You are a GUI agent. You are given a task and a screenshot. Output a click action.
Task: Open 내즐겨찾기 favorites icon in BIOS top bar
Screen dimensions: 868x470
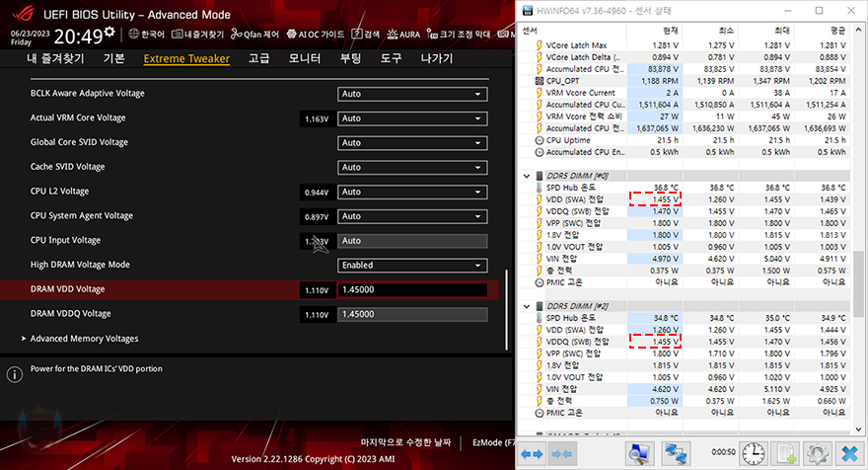(x=197, y=35)
